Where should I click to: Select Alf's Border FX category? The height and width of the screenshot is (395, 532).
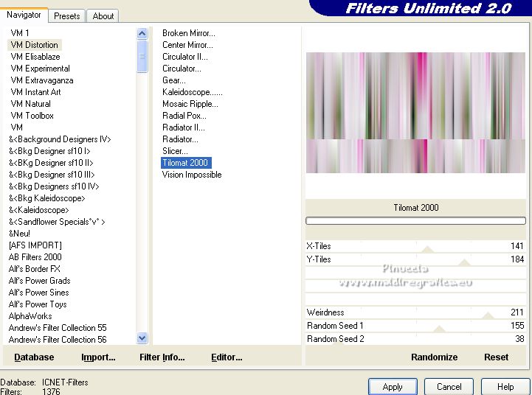tap(34, 269)
